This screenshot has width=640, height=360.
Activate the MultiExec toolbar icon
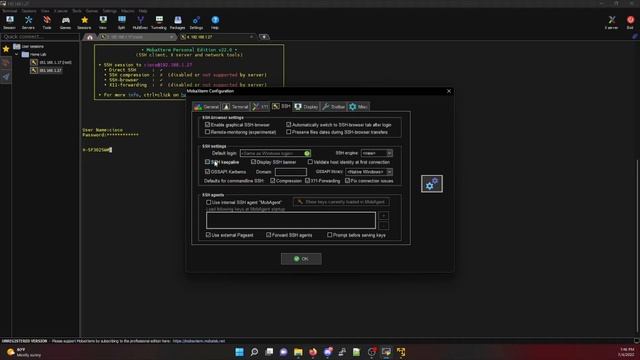click(x=140, y=22)
